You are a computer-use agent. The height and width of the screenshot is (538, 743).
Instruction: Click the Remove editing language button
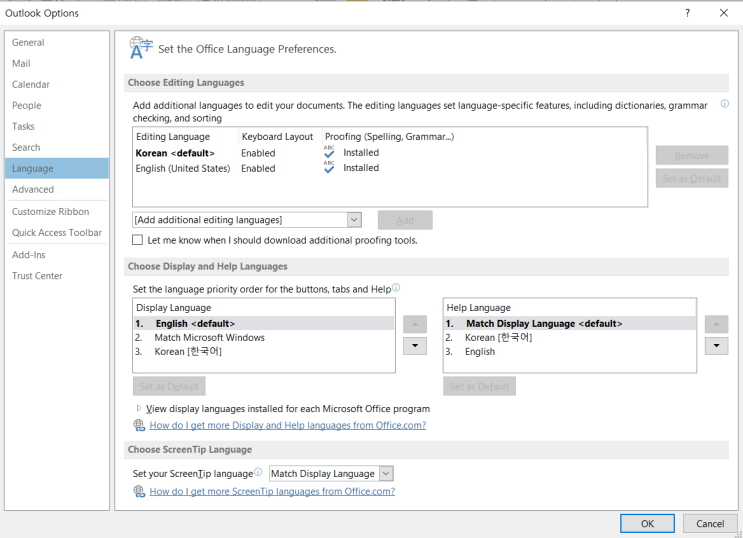(692, 155)
